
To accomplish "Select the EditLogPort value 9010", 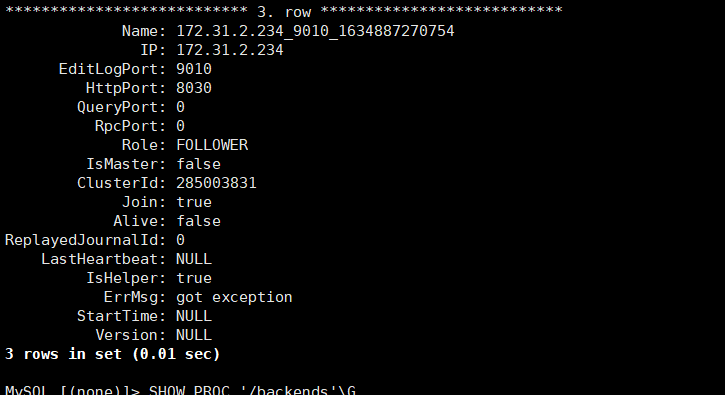I will [194, 69].
